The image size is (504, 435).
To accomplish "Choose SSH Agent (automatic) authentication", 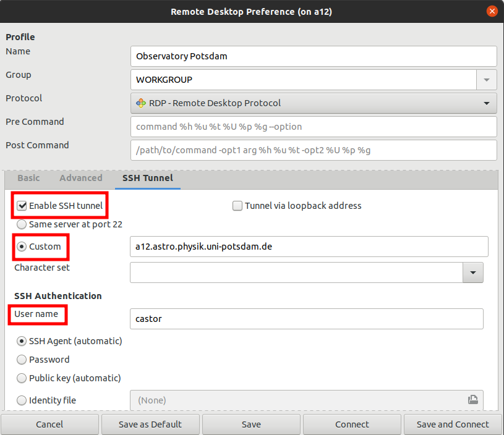I will click(22, 341).
